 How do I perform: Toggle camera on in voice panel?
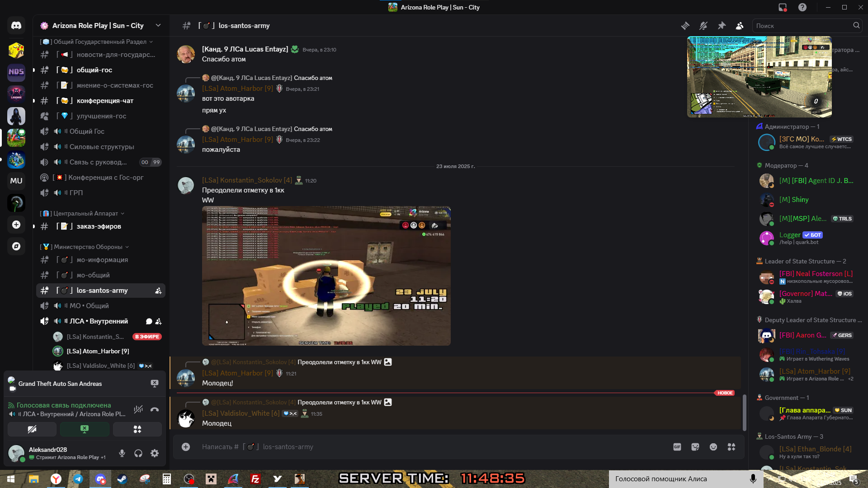[x=32, y=429]
